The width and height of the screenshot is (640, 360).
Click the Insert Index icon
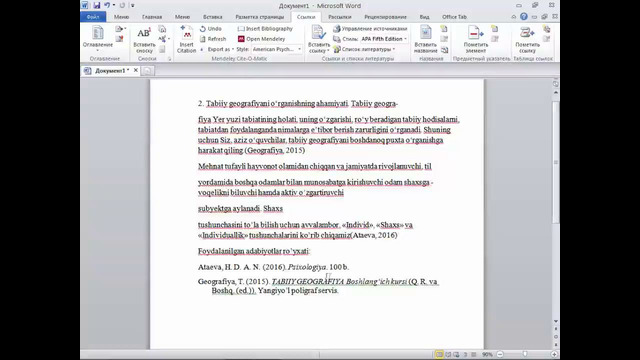(494, 29)
